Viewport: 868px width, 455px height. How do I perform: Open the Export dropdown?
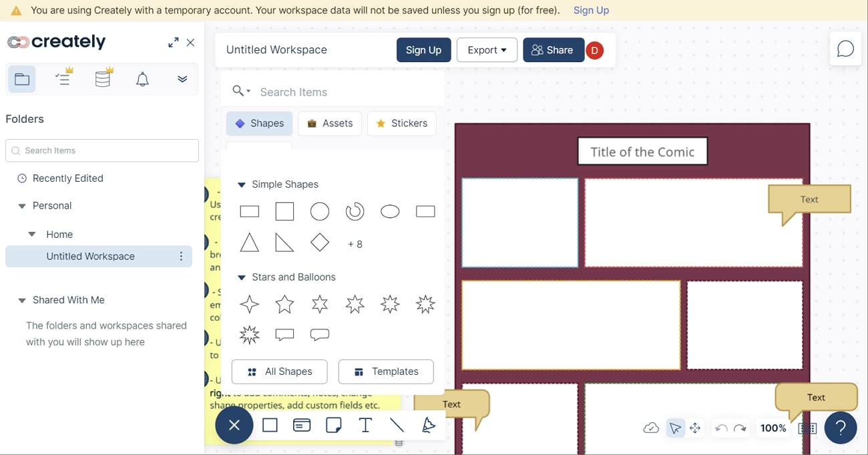pyautogui.click(x=487, y=50)
